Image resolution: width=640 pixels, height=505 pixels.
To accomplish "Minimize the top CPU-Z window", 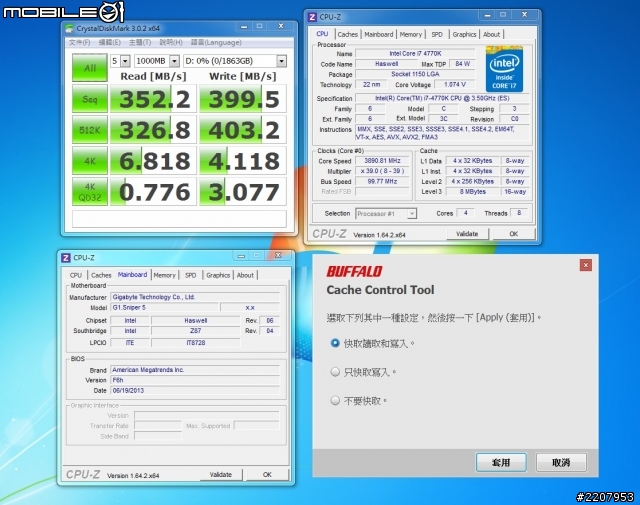I will (488, 15).
